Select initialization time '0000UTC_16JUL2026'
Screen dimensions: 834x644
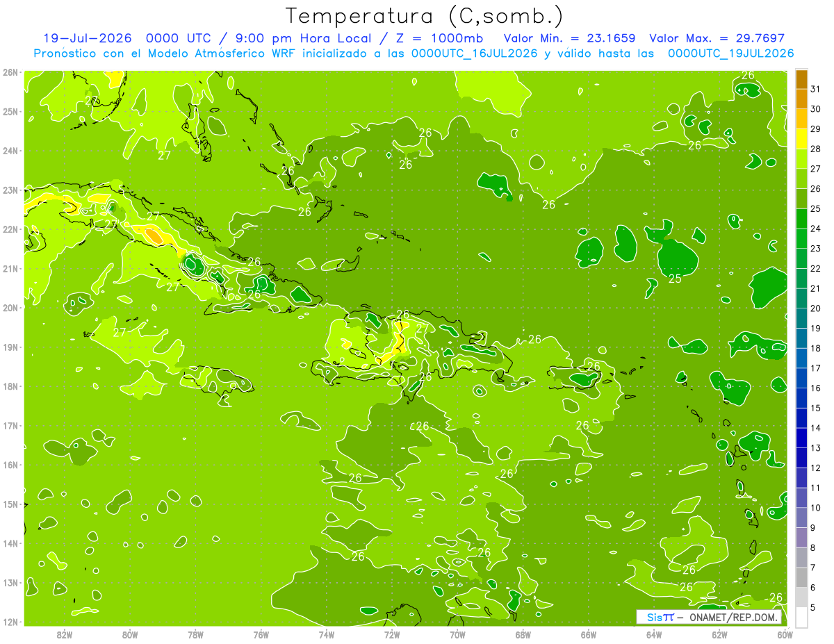[x=475, y=53]
